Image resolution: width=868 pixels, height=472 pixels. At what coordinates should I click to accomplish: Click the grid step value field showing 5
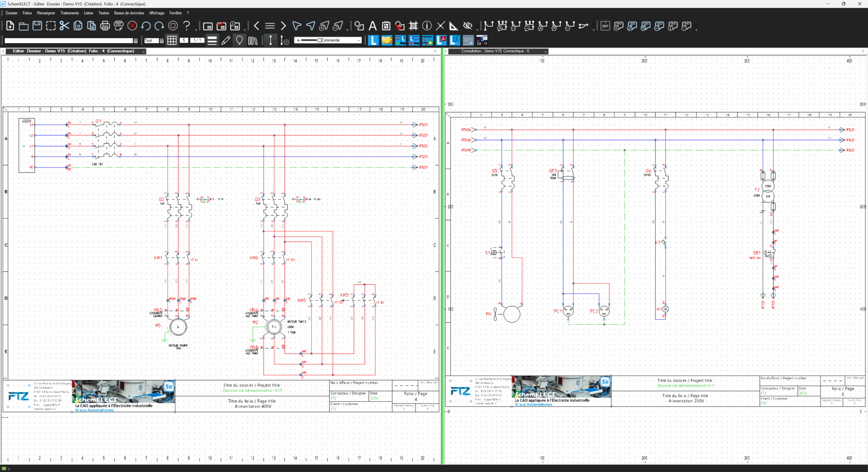(x=184, y=40)
